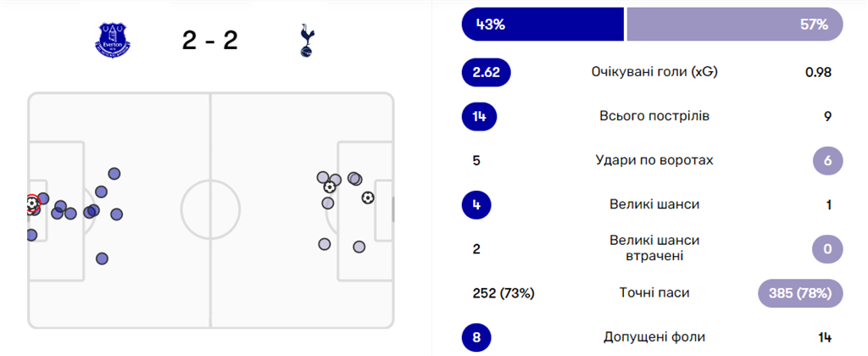Click the topmost dark-blue shot dot on the pitch
Image resolution: width=868 pixels, height=356 pixels.
pos(114,174)
